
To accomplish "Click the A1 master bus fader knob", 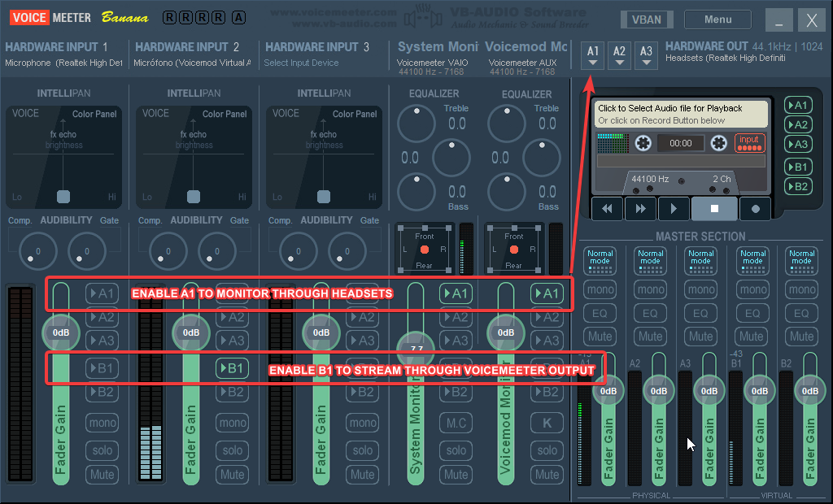I will click(608, 391).
